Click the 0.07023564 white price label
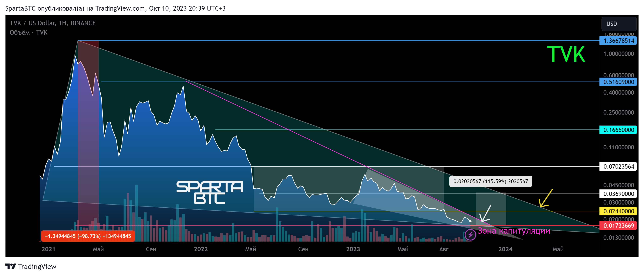This screenshot has height=276, width=644. [618, 166]
